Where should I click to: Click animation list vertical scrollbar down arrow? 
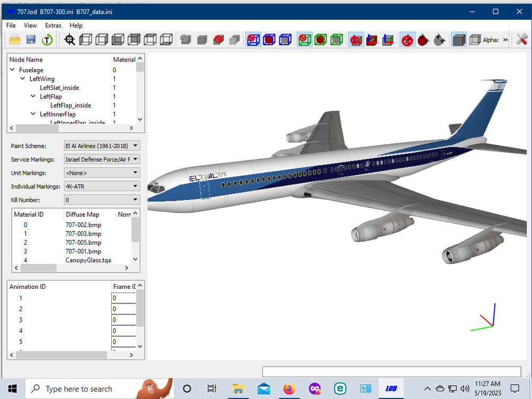(x=140, y=347)
